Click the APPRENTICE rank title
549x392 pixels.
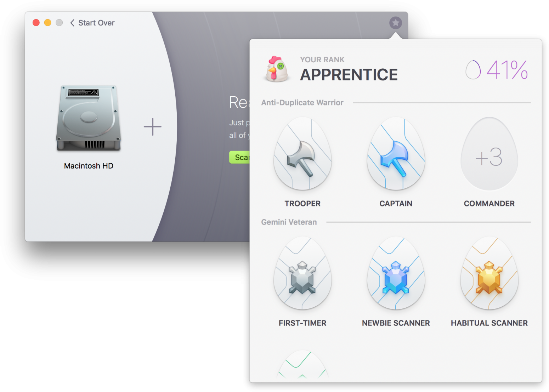pos(349,75)
